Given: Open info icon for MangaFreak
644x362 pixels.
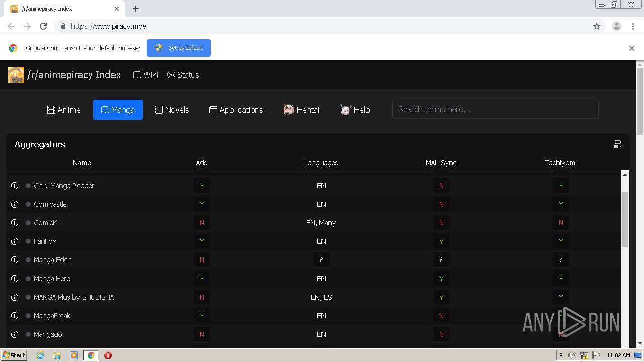Looking at the screenshot, I should [x=15, y=316].
